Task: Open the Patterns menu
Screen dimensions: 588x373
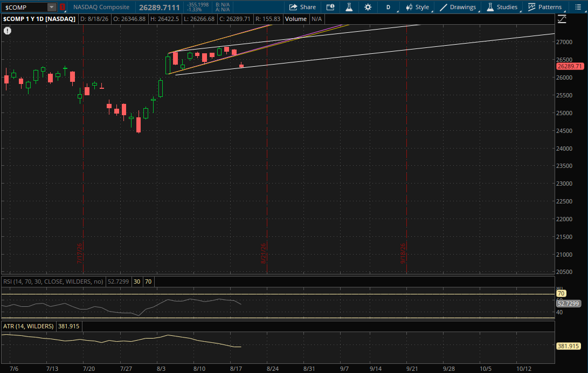Action: (545, 7)
